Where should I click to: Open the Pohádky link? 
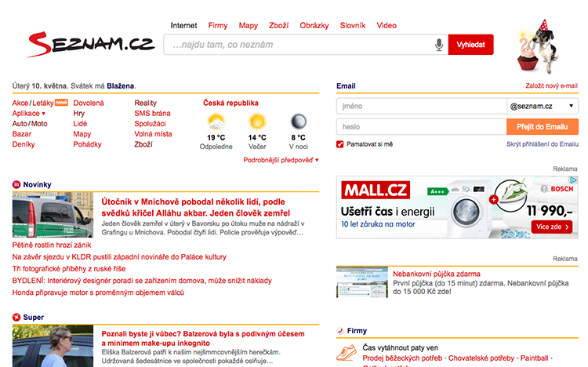pos(87,144)
